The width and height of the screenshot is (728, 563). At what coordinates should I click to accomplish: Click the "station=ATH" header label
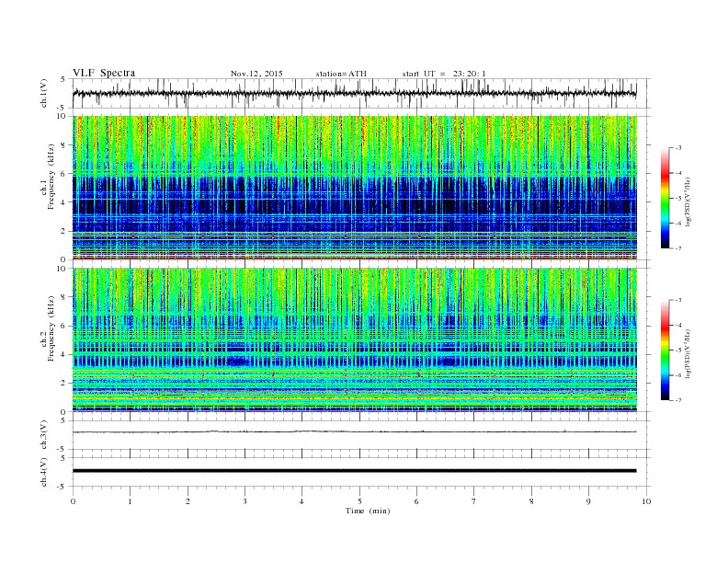[x=341, y=74]
